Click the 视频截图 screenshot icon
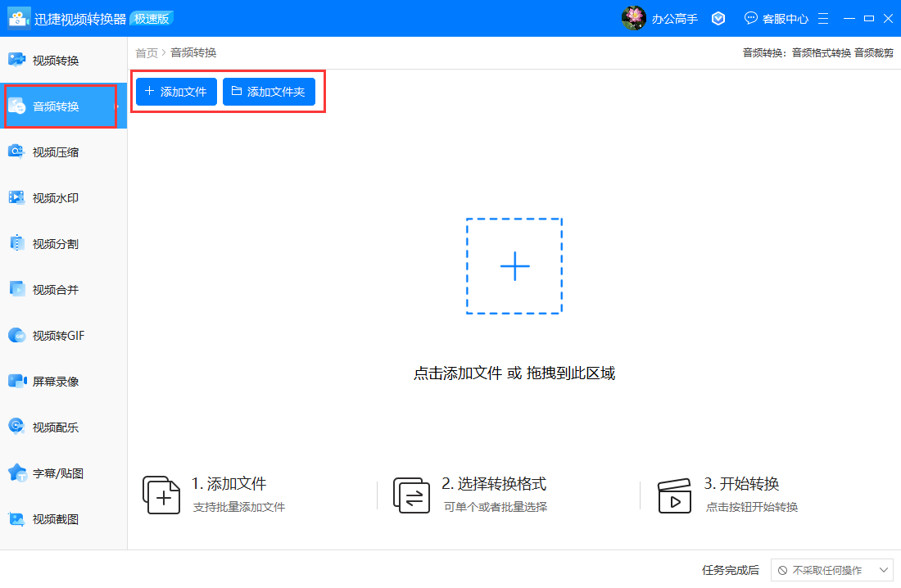This screenshot has height=588, width=901. (17, 518)
